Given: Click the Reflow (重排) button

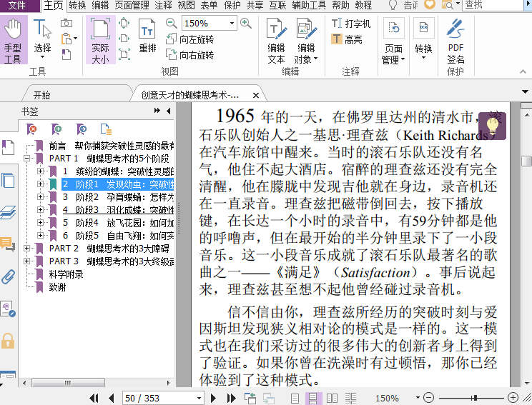Looking at the screenshot, I should [147, 36].
